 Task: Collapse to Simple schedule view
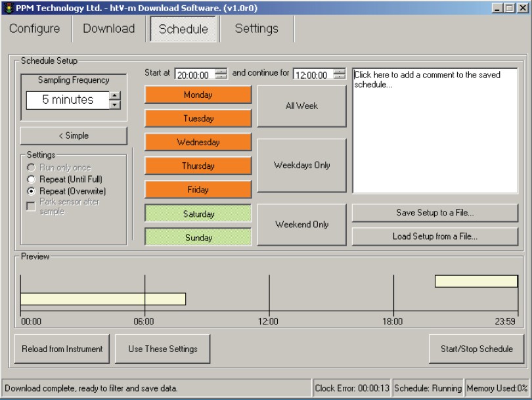pos(74,136)
